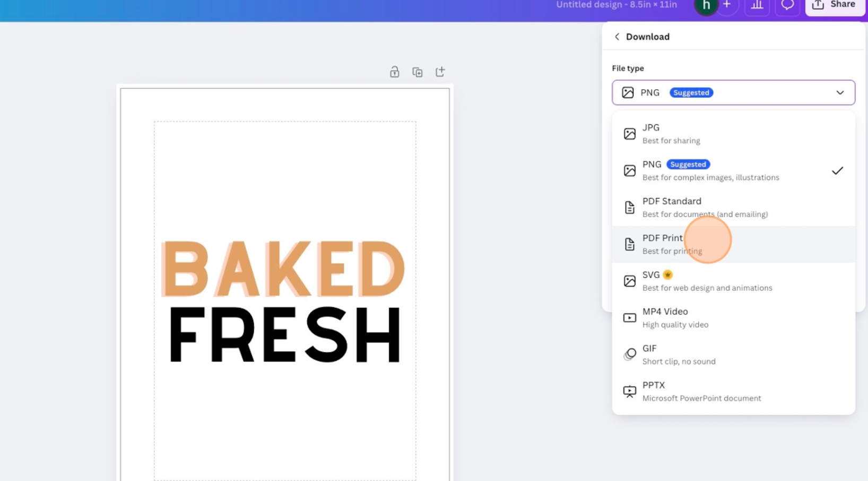Click the add page icon above canvas
The height and width of the screenshot is (481, 868).
click(x=440, y=72)
